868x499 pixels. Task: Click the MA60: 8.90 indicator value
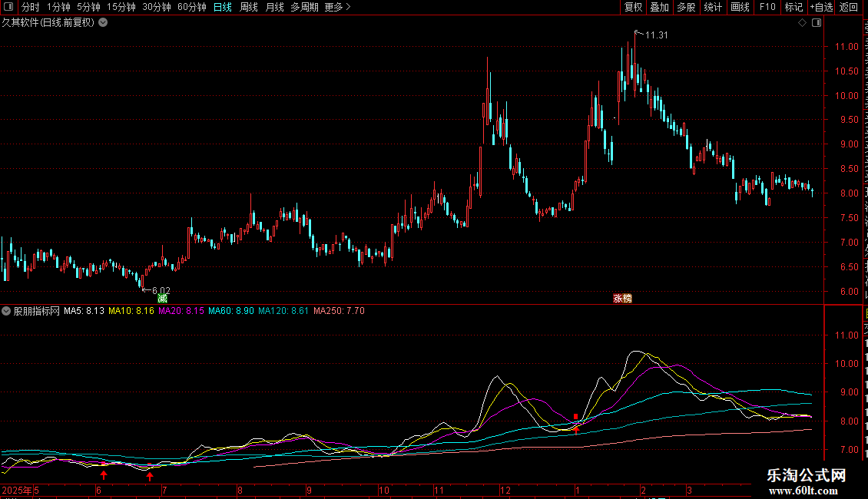[231, 311]
